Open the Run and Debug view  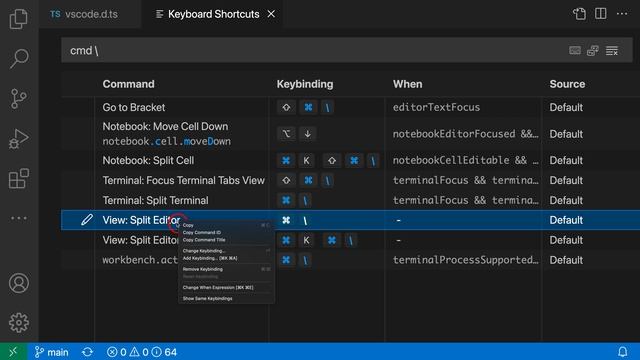(x=19, y=139)
